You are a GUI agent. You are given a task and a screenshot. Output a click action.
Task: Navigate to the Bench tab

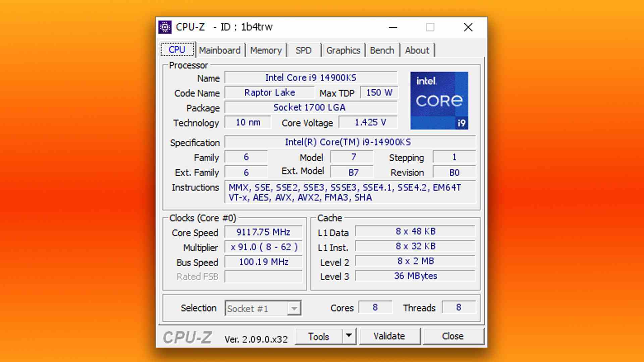tap(381, 50)
